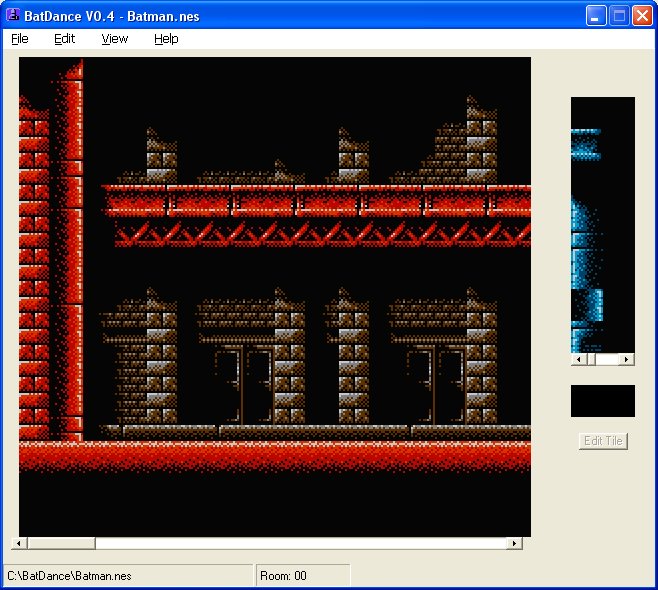
Task: Click the blue tile palette strip
Action: point(603,225)
